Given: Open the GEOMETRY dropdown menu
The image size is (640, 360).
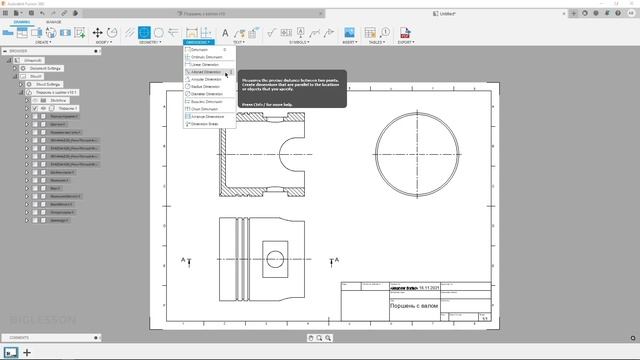Looking at the screenshot, I should click(150, 42).
